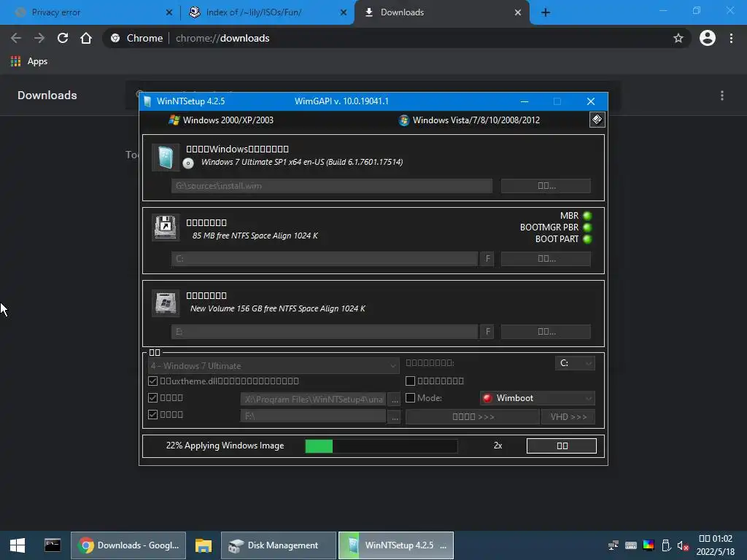Switch to the Privacy error Chrome tab
The image size is (747, 560).
tap(90, 12)
